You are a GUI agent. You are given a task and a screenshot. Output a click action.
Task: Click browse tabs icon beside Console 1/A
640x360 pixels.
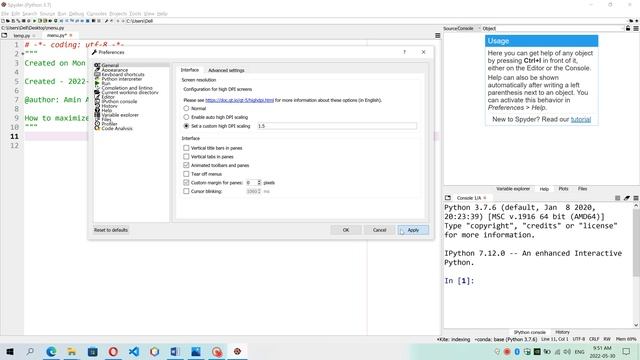coord(448,198)
